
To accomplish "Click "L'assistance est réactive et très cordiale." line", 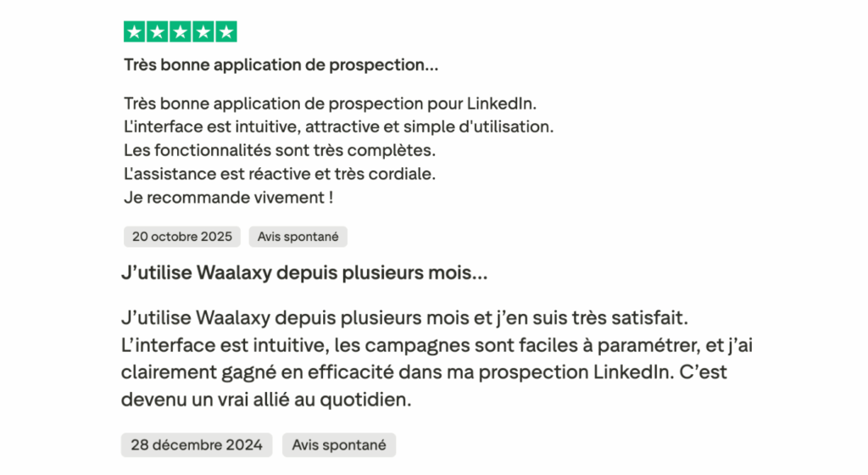I will click(x=279, y=176).
